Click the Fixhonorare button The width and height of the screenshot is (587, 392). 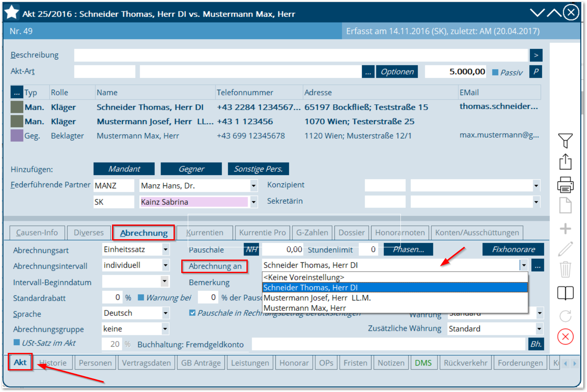513,249
